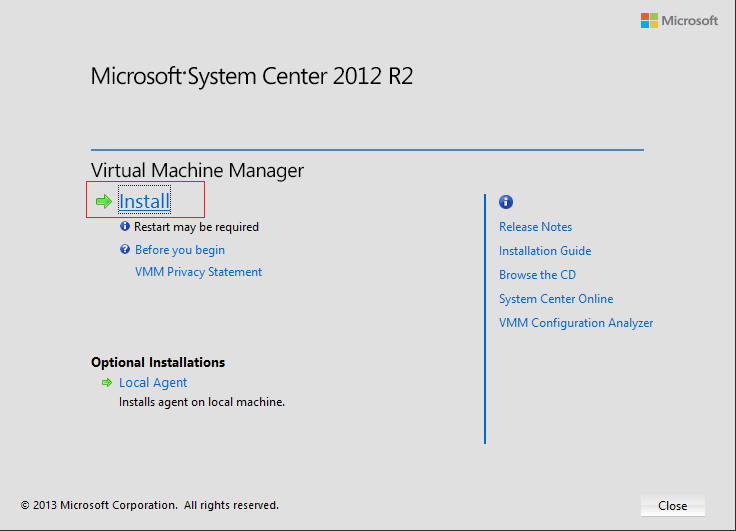Click 'Microsoft System Center 2012 R2' title
Image resolution: width=736 pixels, height=531 pixels.
coord(252,77)
